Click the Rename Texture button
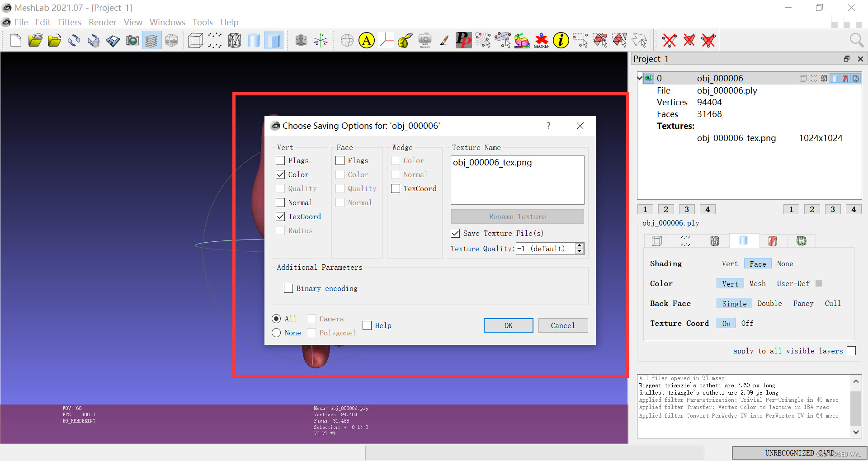 click(x=517, y=216)
